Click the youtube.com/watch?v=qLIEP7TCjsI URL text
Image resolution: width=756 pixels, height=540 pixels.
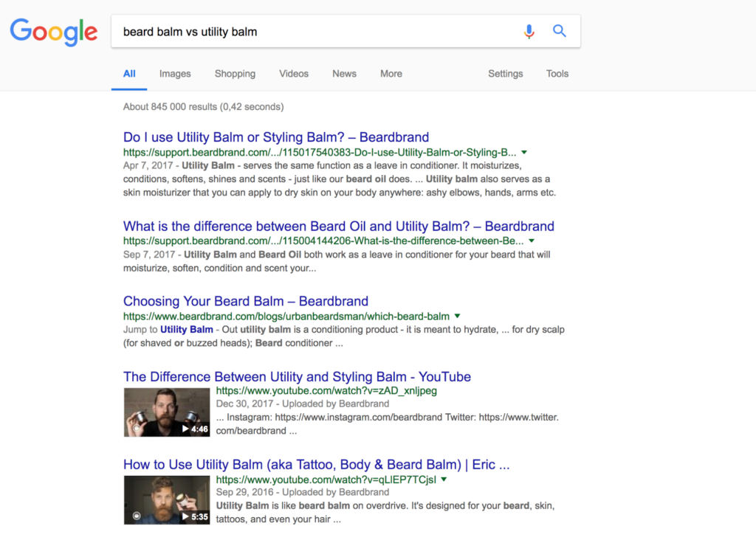(326, 480)
